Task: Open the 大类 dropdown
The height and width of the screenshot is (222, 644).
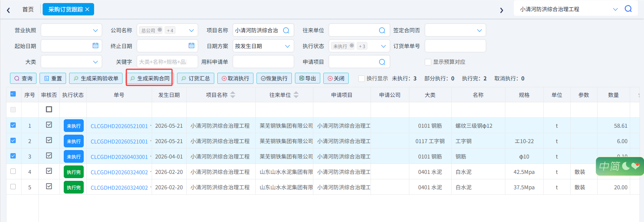Action: coord(71,62)
